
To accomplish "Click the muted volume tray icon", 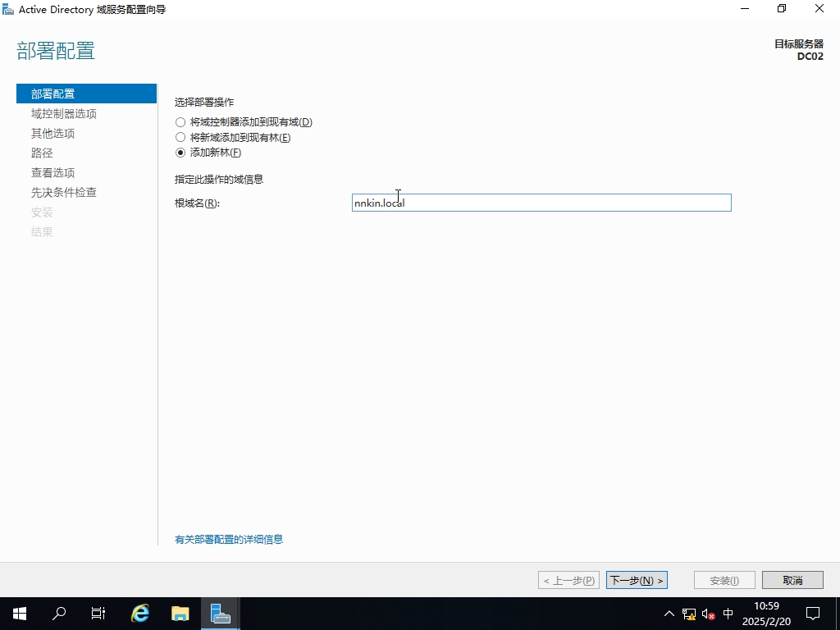I will [709, 614].
